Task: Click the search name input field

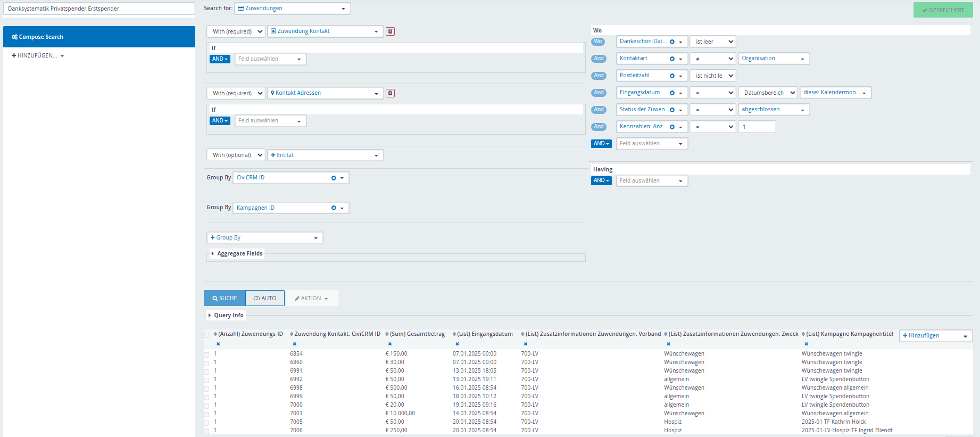Action: [x=99, y=9]
